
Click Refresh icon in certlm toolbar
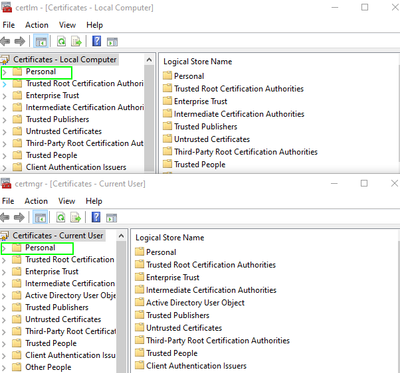pyautogui.click(x=61, y=42)
